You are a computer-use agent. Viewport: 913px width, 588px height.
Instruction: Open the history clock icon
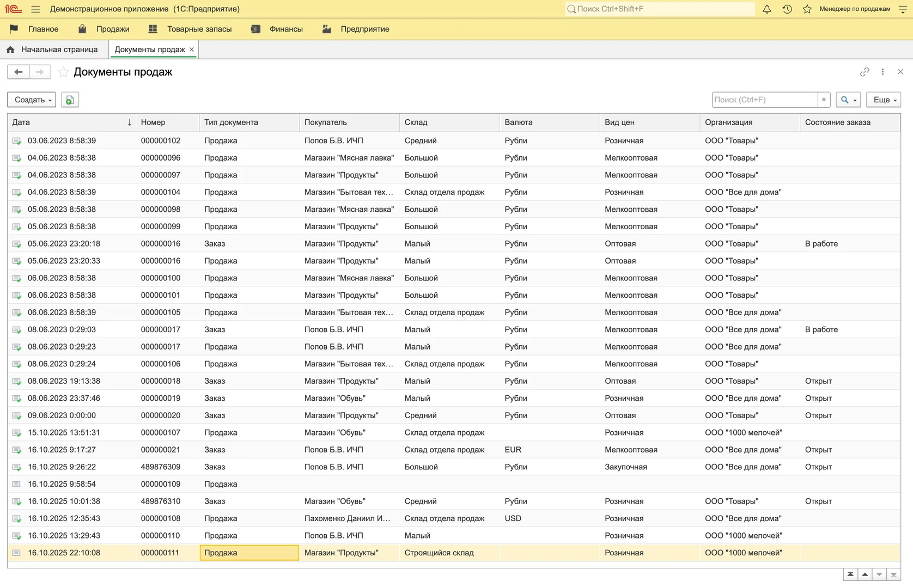[787, 9]
